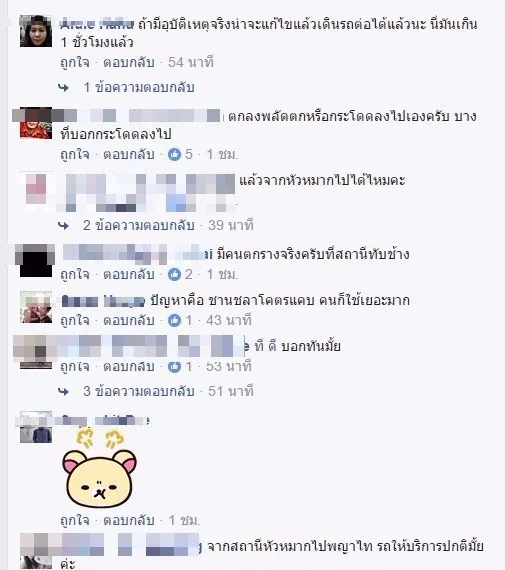Click reply arrow icon for 2 ข้อความตอบกลับ
Image resolution: width=505 pixels, height=570 pixels.
[64, 226]
